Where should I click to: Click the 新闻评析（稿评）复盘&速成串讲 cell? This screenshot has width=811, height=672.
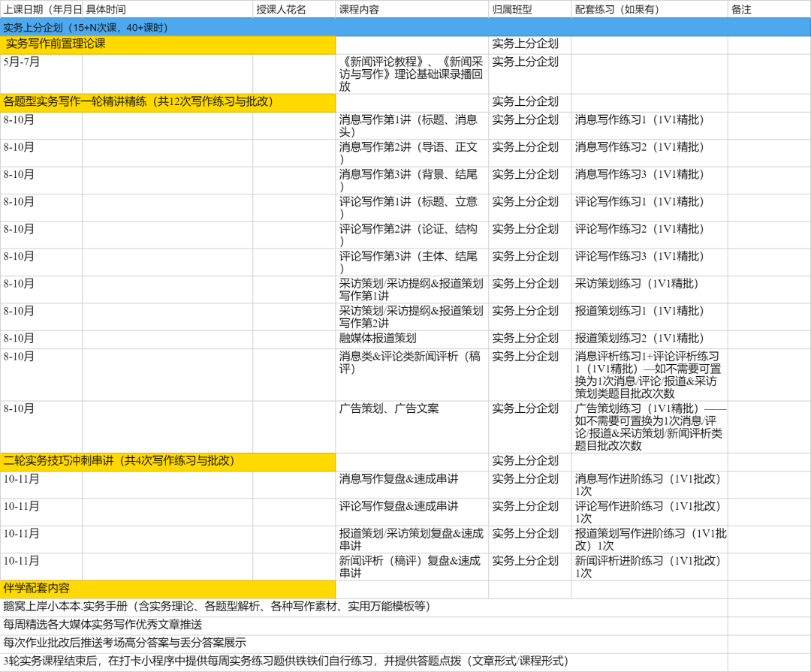tap(412, 567)
